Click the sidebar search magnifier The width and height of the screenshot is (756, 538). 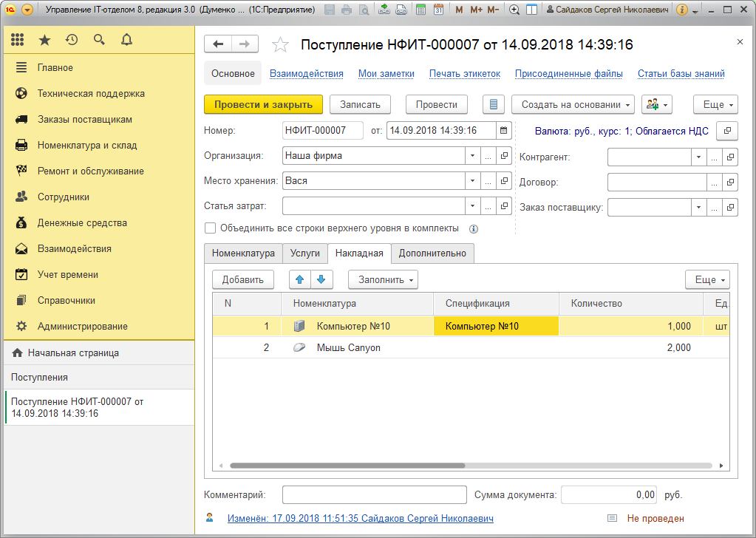point(99,40)
